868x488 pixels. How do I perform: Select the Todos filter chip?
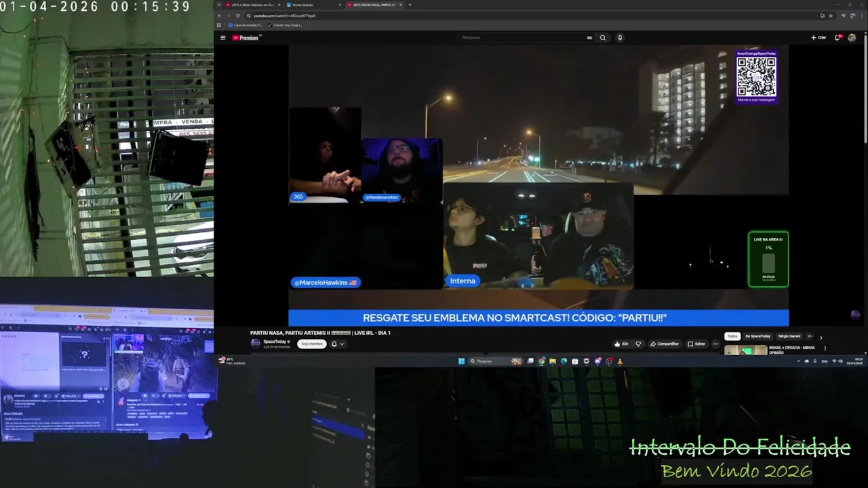(732, 336)
